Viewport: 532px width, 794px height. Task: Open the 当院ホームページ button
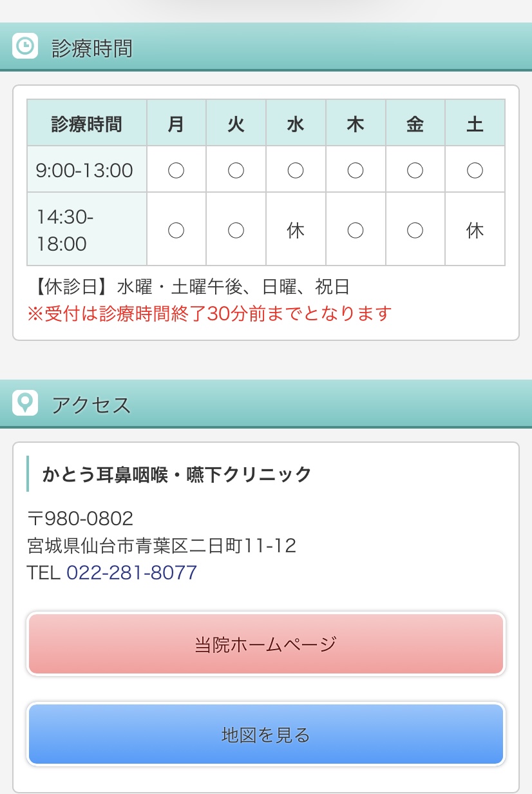pyautogui.click(x=266, y=644)
